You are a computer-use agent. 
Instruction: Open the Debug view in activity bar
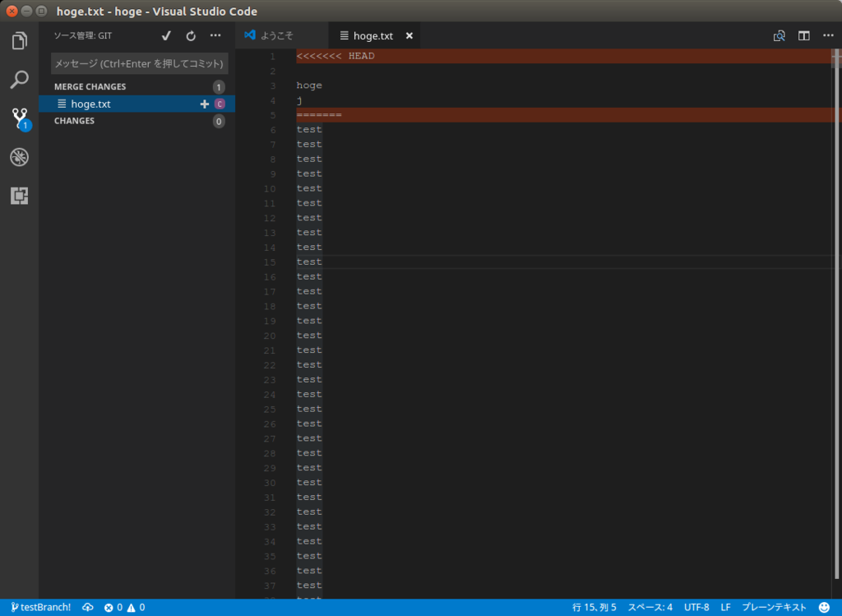tap(20, 157)
